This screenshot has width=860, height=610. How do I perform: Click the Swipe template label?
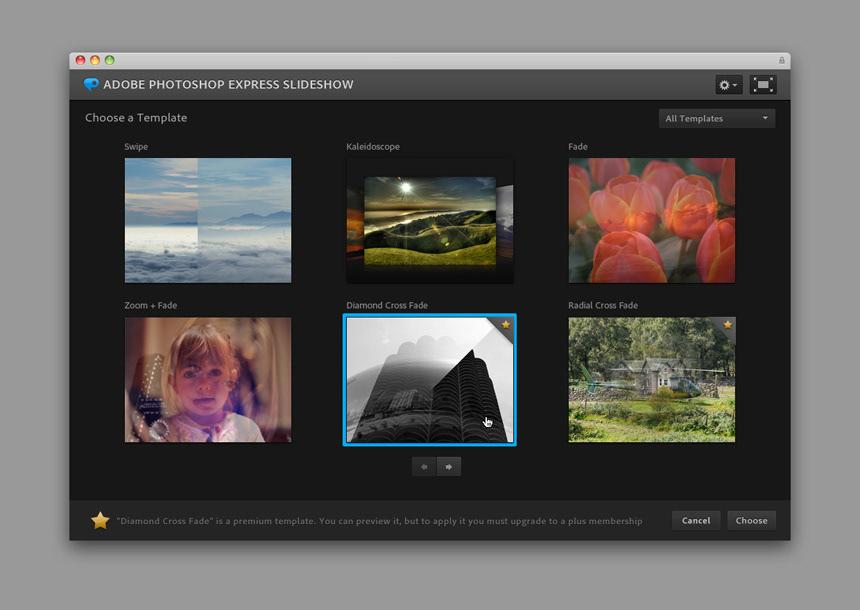pyautogui.click(x=136, y=146)
